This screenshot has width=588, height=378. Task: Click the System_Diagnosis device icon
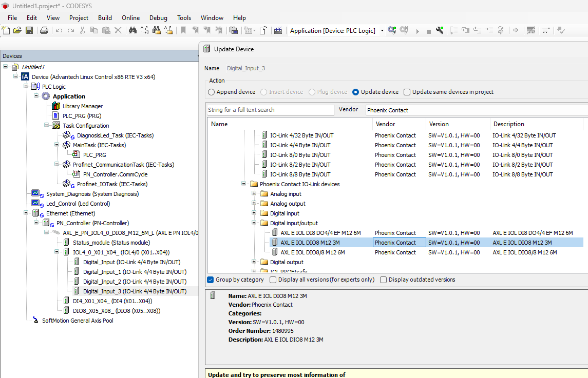(x=36, y=194)
